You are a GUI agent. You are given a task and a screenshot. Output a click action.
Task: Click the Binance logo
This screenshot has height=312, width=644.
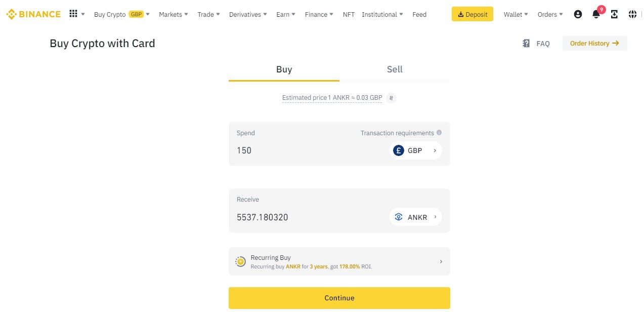(x=33, y=14)
